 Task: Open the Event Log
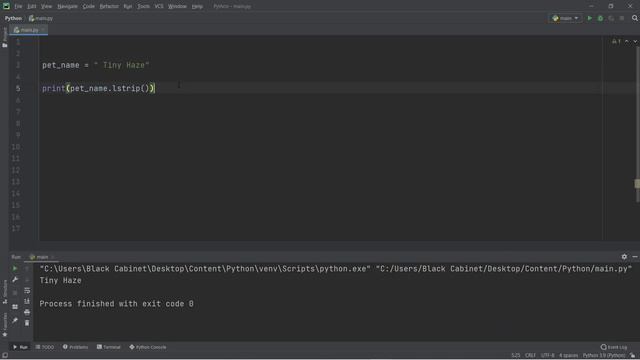click(x=613, y=347)
